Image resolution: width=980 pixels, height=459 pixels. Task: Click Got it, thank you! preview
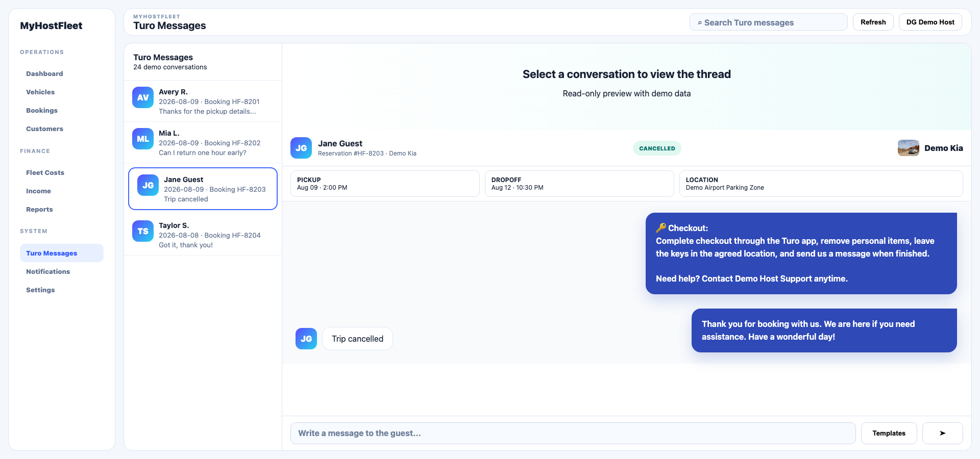point(186,245)
